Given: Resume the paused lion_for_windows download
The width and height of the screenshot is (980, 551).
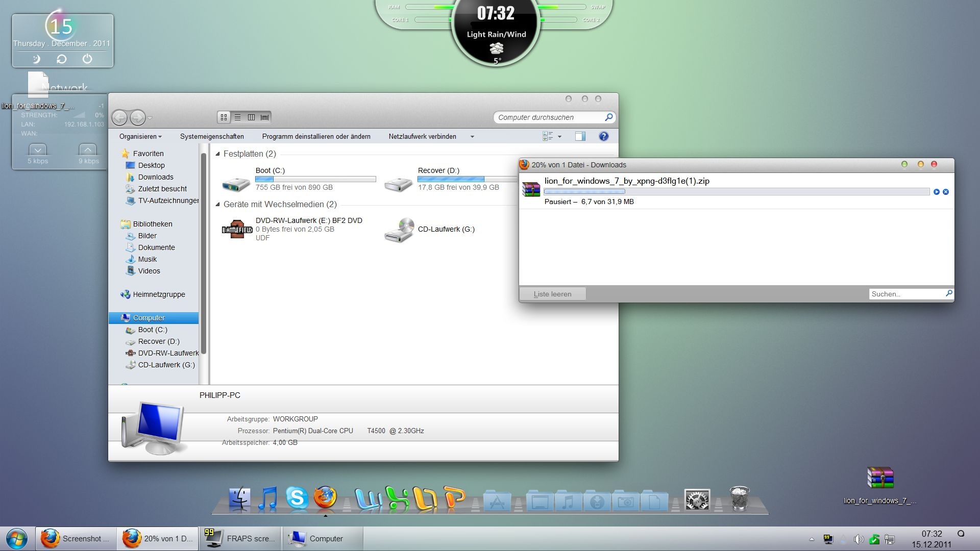Looking at the screenshot, I should coord(936,192).
